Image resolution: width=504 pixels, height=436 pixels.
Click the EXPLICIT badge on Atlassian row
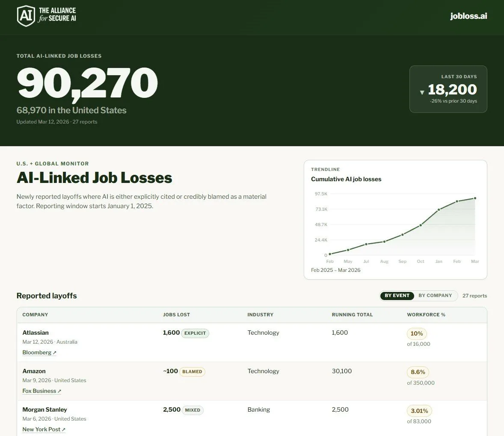click(x=195, y=333)
